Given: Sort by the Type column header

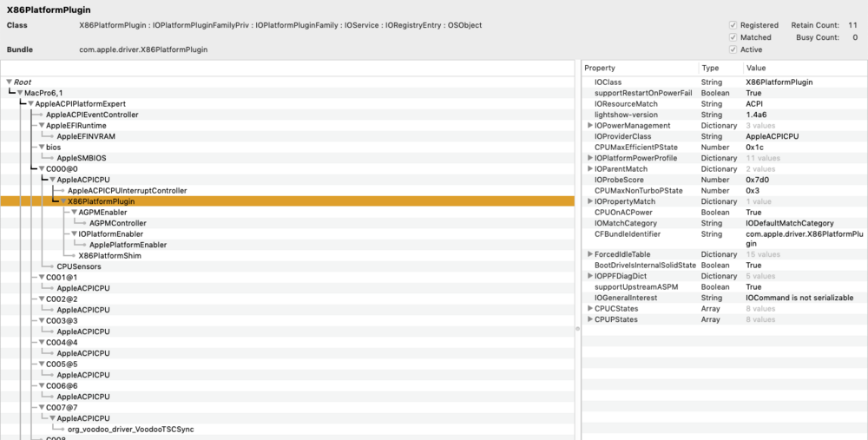Looking at the screenshot, I should [719, 68].
